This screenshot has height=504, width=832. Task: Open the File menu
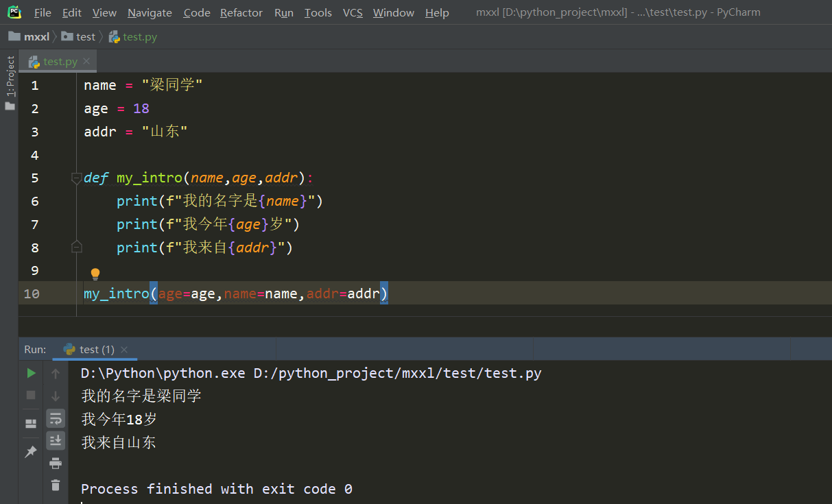[x=43, y=12]
